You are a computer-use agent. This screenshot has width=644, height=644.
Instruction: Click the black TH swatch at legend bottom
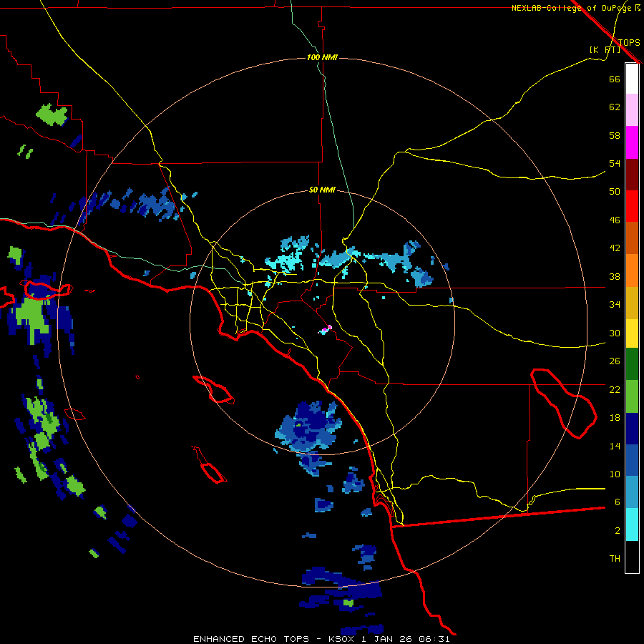[632, 557]
